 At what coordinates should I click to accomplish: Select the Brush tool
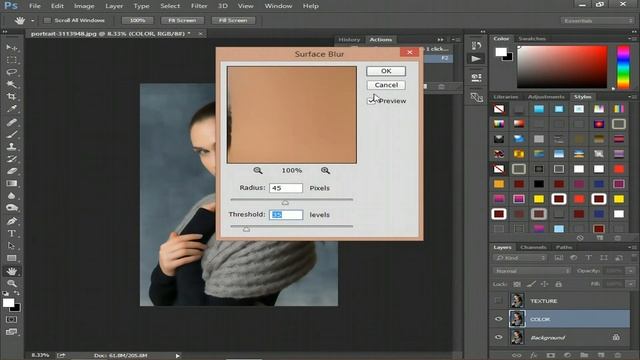tap(11, 134)
